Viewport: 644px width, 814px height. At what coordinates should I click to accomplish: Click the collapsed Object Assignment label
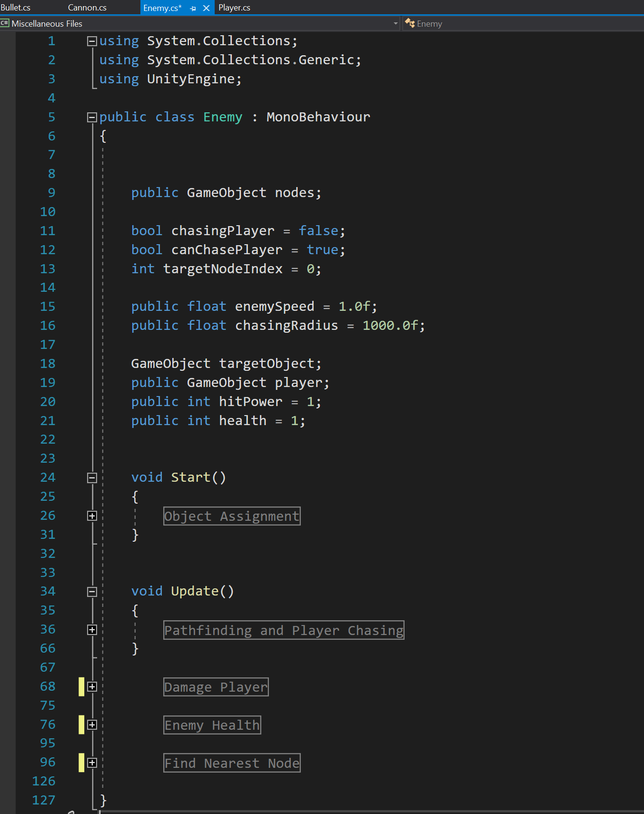232,516
